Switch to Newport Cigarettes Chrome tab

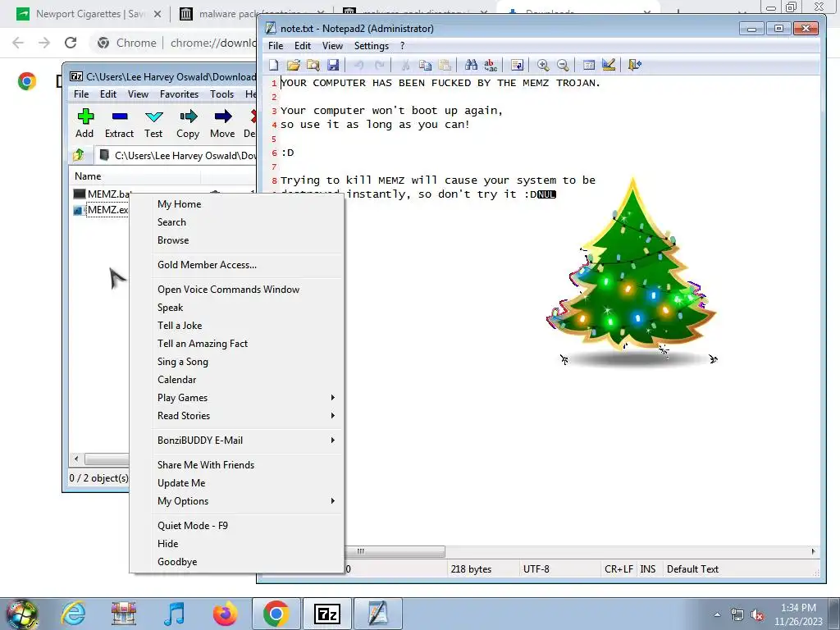point(90,14)
